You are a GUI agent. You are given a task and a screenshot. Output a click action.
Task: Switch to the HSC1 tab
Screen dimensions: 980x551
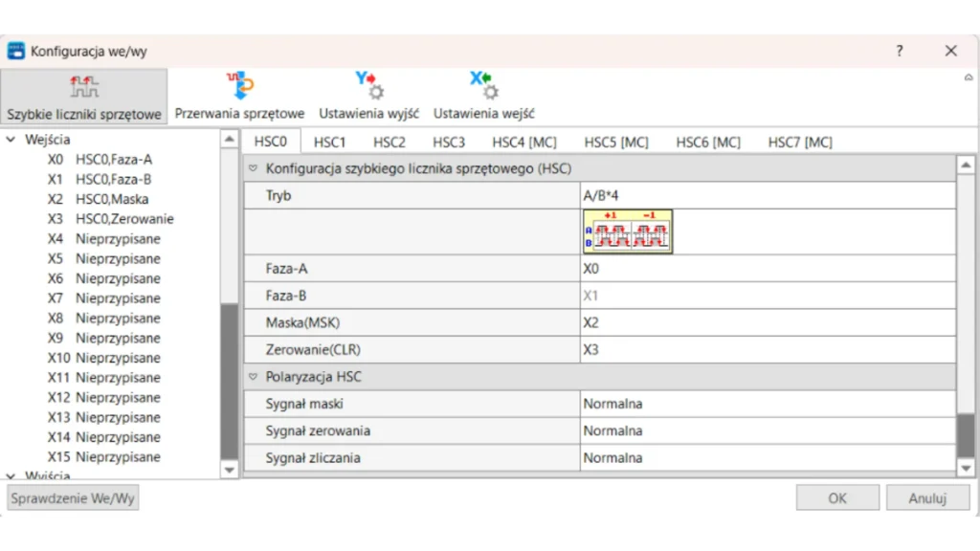(329, 143)
